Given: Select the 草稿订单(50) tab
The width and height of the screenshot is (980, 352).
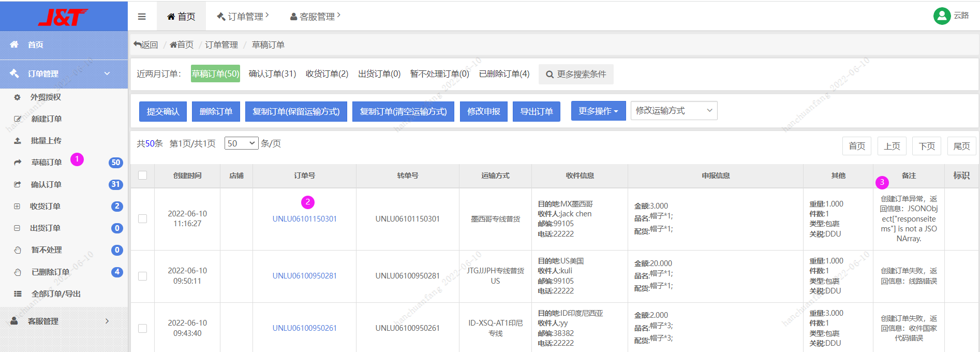Looking at the screenshot, I should pyautogui.click(x=215, y=74).
